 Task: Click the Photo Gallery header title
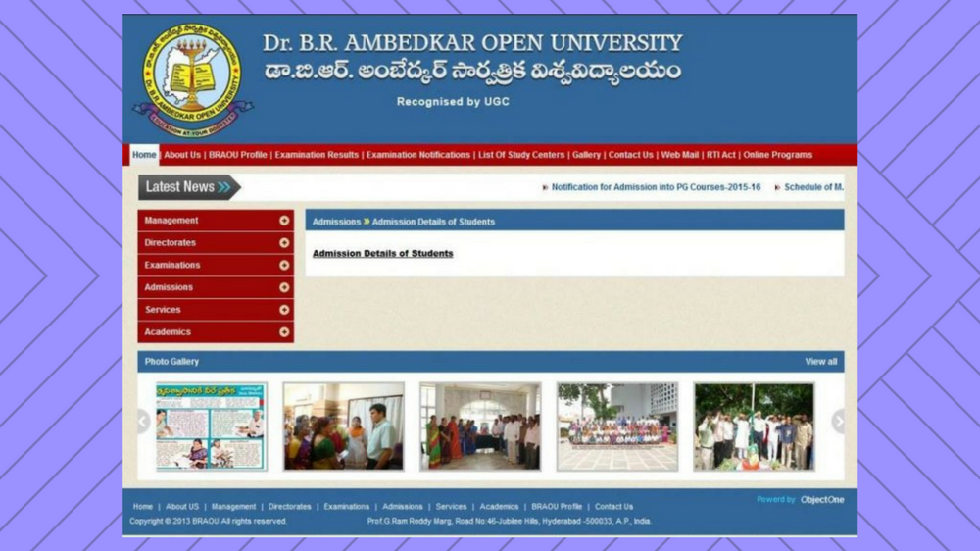(171, 362)
